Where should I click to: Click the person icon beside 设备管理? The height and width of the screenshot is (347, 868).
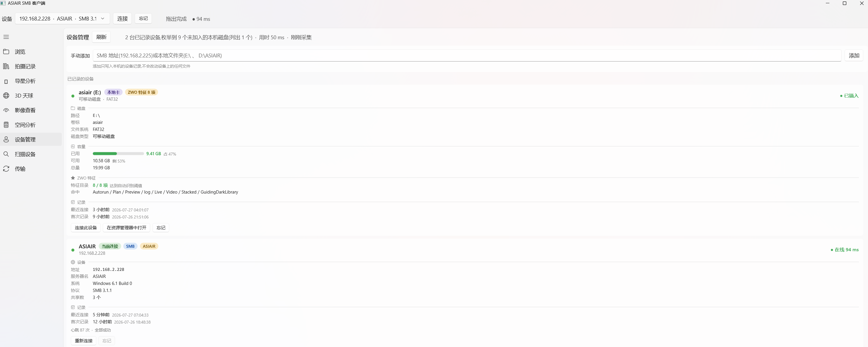(6, 139)
